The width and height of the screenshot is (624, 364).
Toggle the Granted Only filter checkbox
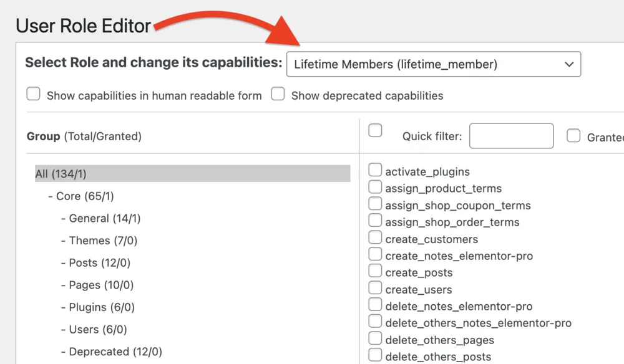(573, 136)
